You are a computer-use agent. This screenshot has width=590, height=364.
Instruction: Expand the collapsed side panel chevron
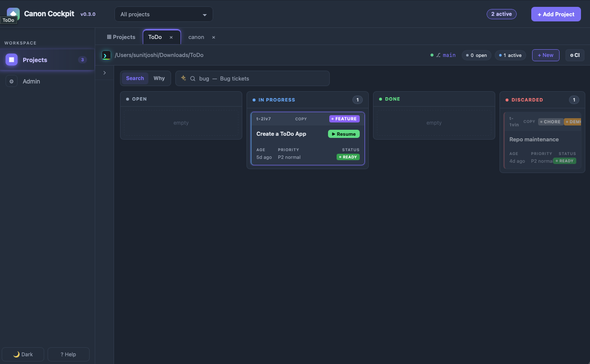(x=105, y=73)
